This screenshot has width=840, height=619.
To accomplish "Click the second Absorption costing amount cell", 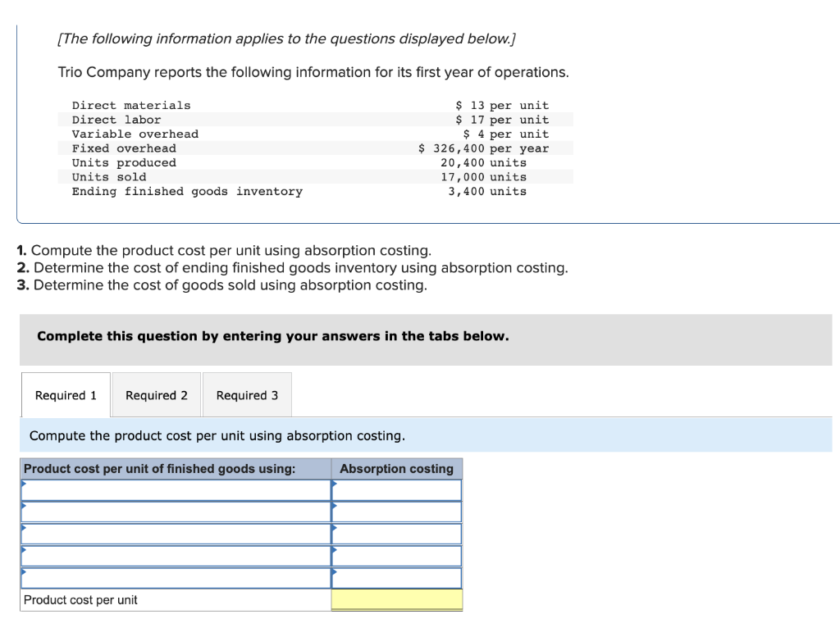I will click(x=396, y=512).
